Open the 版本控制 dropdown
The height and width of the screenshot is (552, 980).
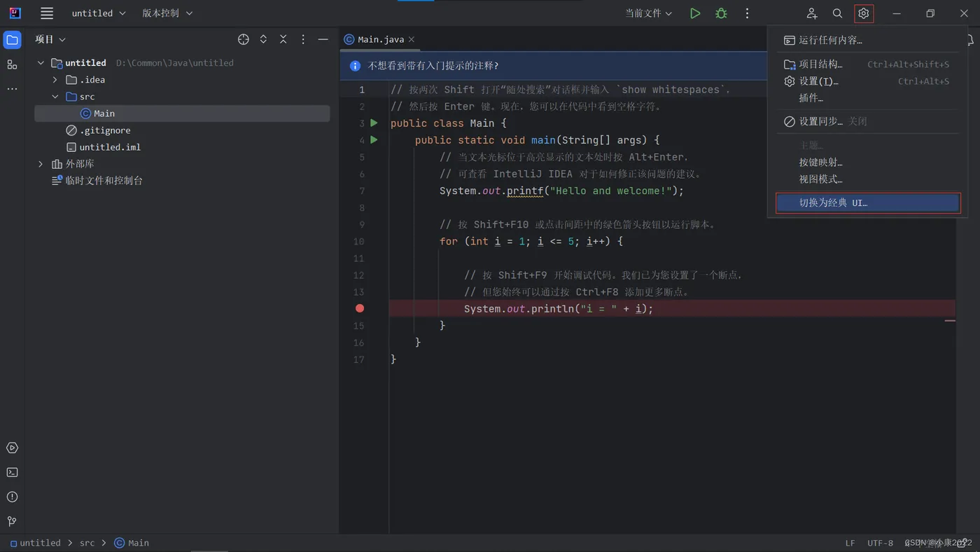167,13
